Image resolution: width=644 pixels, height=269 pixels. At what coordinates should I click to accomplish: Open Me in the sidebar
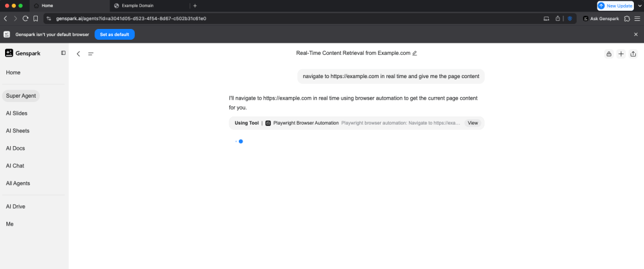pos(10,224)
